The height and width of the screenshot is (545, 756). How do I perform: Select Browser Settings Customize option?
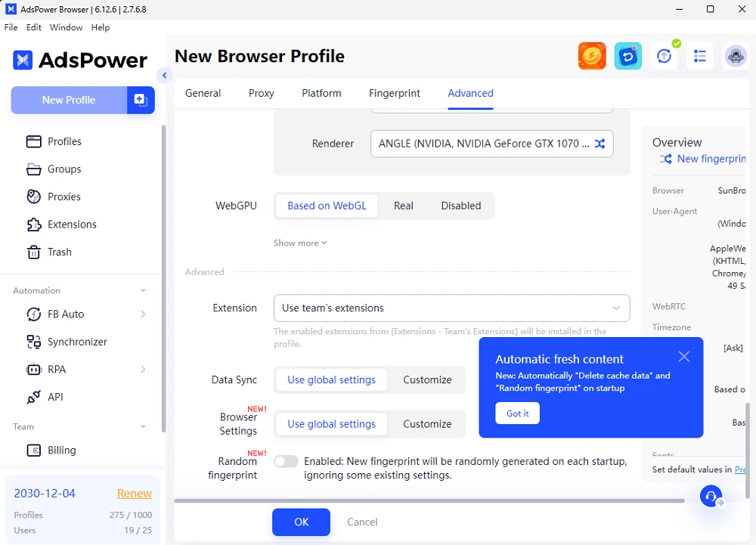pyautogui.click(x=427, y=424)
